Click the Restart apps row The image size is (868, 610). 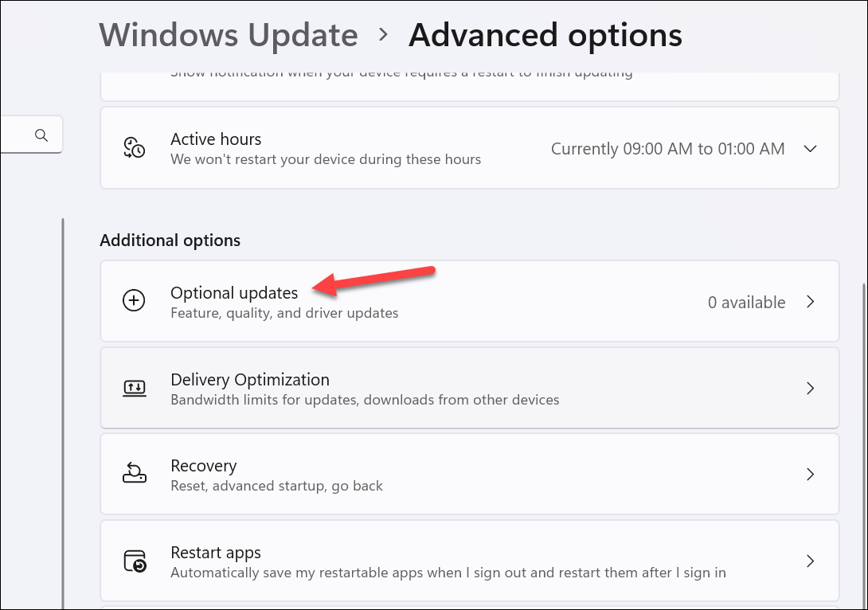pos(470,561)
